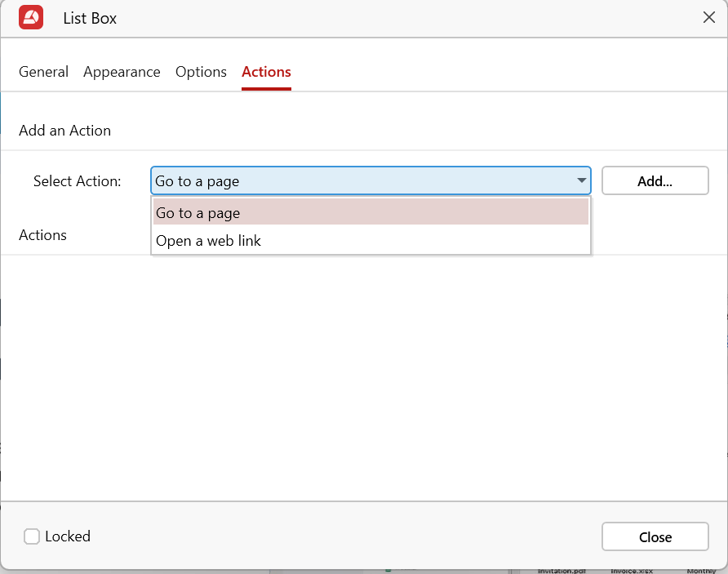Click the 'Select Action:' label

click(x=77, y=181)
